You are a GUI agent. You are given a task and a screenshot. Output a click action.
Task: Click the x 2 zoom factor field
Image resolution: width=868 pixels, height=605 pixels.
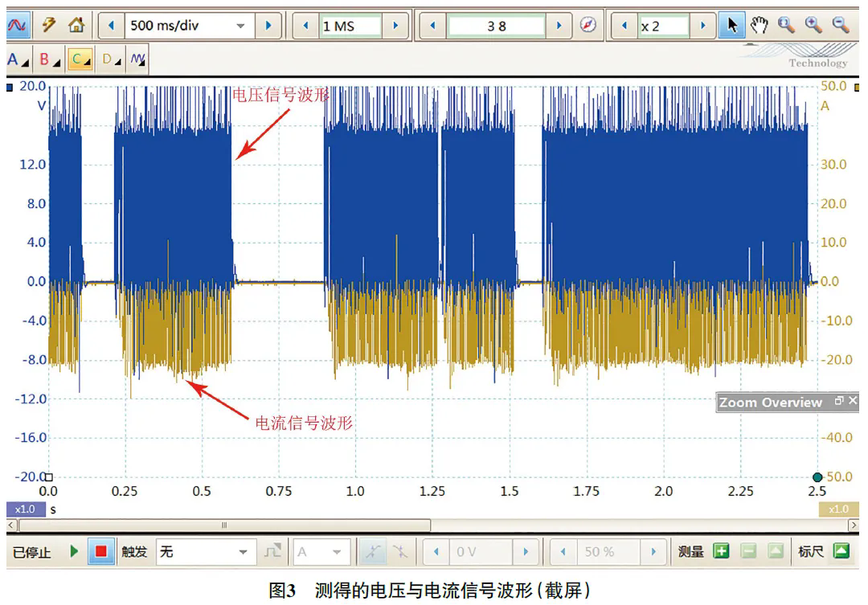point(664,26)
